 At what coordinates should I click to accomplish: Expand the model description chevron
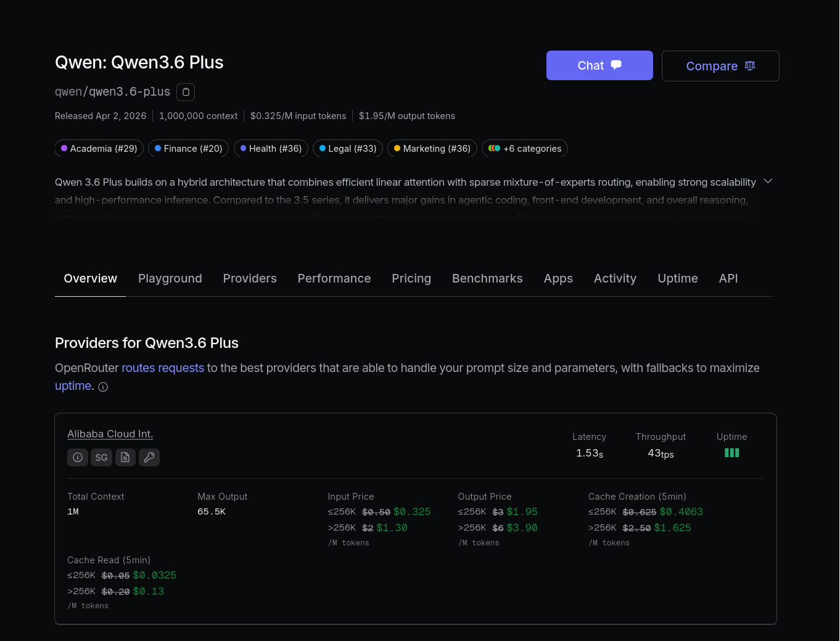(x=768, y=181)
